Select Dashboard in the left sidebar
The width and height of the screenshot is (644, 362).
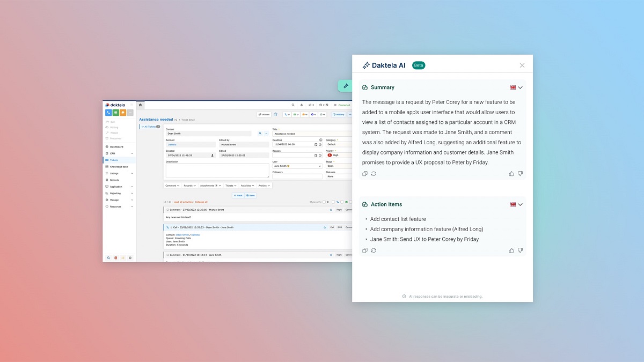pyautogui.click(x=116, y=147)
